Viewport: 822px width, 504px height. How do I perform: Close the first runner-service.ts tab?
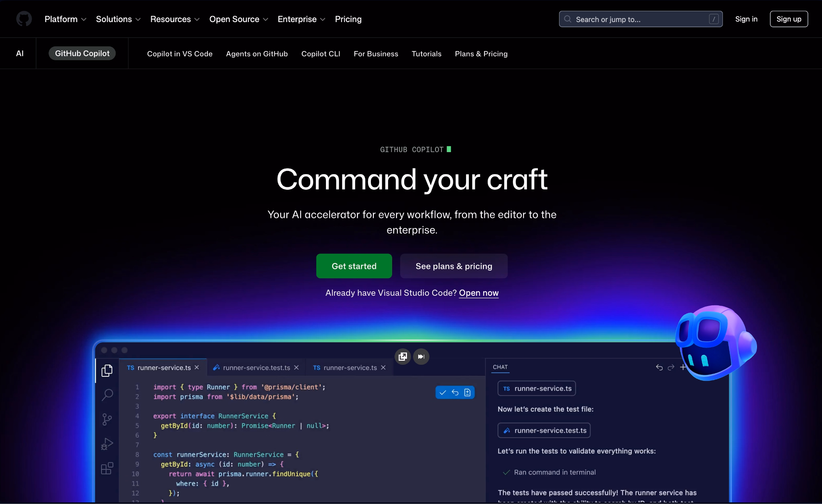pyautogui.click(x=197, y=367)
